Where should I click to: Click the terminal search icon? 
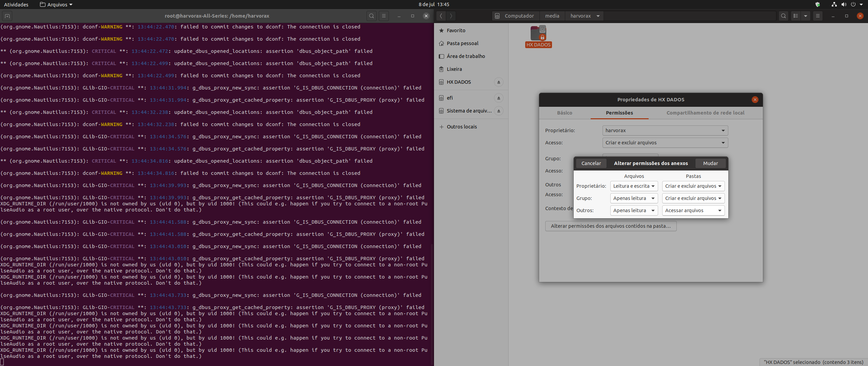[x=372, y=16]
